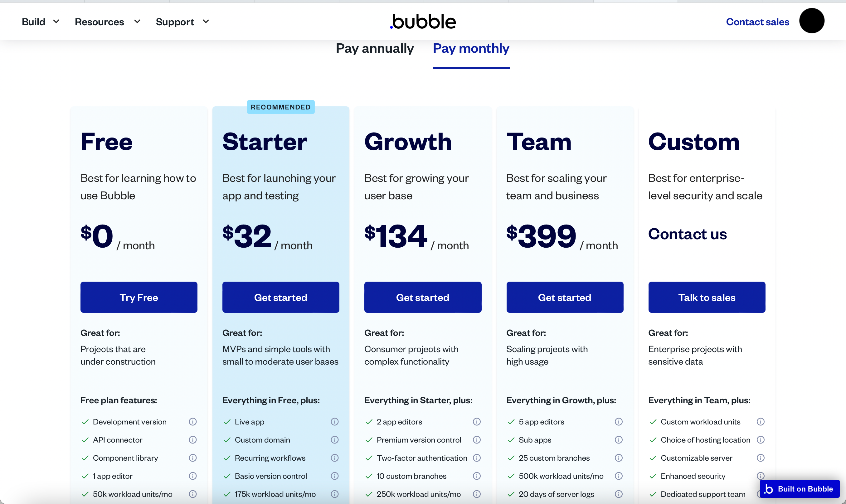Click Contact sales link in header
Screen dimensions: 846x504
(757, 22)
